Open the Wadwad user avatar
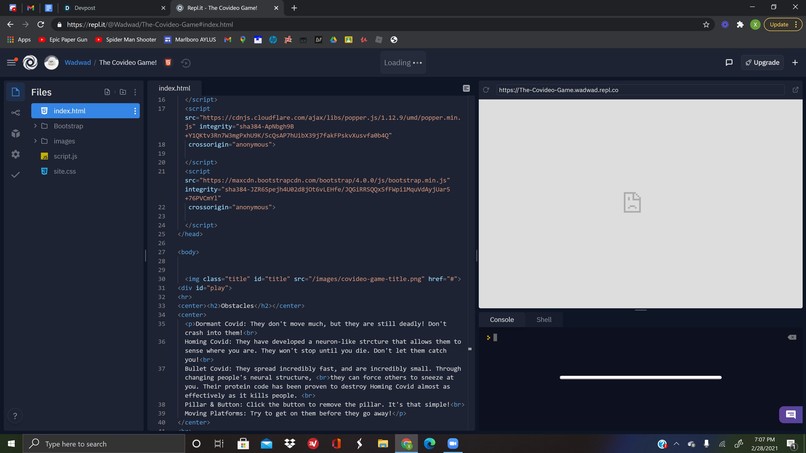Screen dimensions: 806x453 51,62
